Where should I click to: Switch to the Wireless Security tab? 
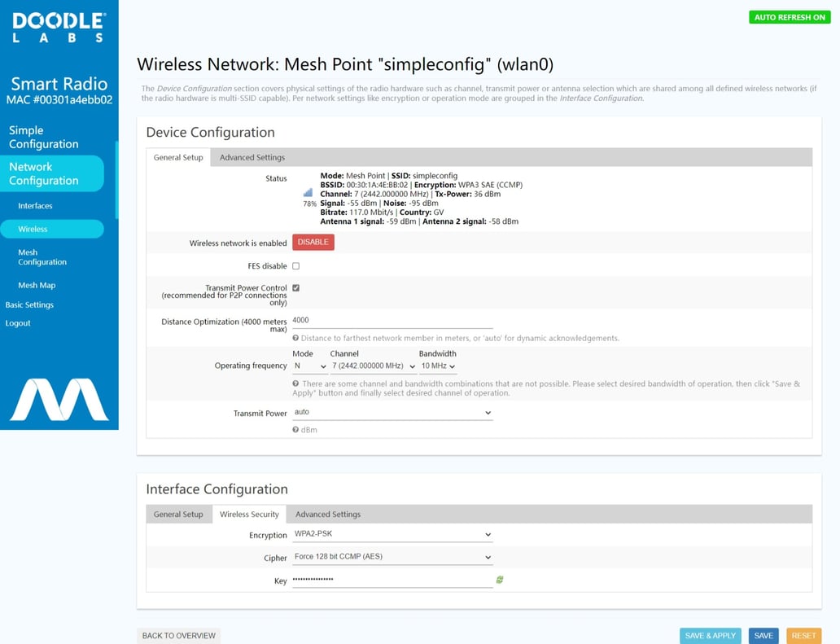pyautogui.click(x=249, y=514)
